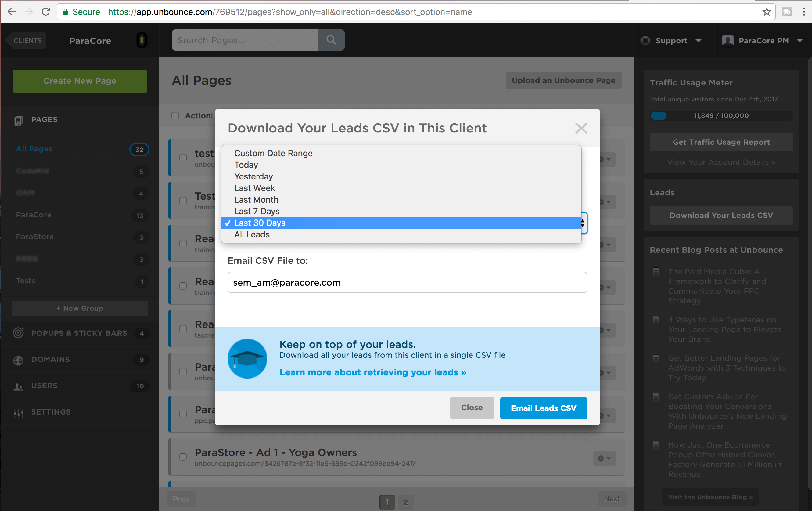Click the blog post icon for 4 Ways to Use Typefaces

coord(656,320)
